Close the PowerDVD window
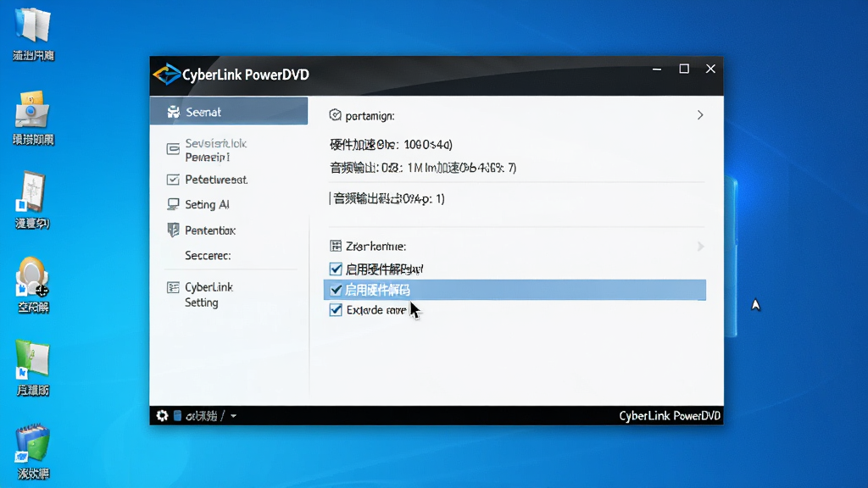Viewport: 868px width, 488px height. click(x=711, y=69)
